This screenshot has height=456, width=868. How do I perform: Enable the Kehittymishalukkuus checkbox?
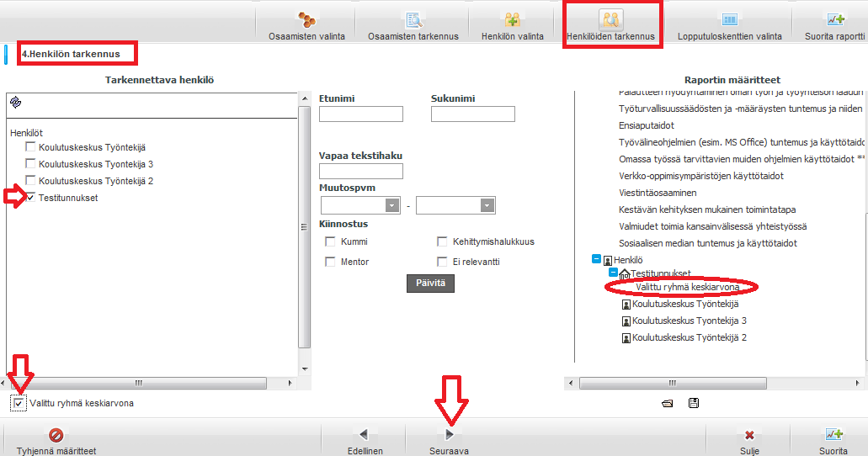click(x=442, y=241)
